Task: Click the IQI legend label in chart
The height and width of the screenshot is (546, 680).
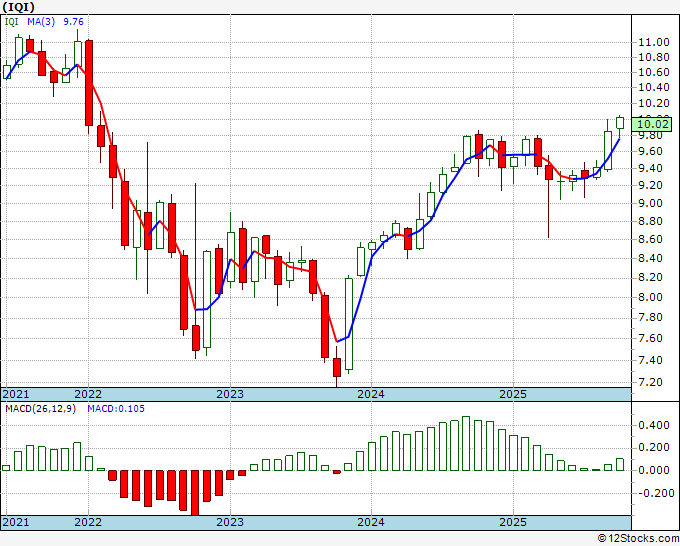Action: point(11,22)
